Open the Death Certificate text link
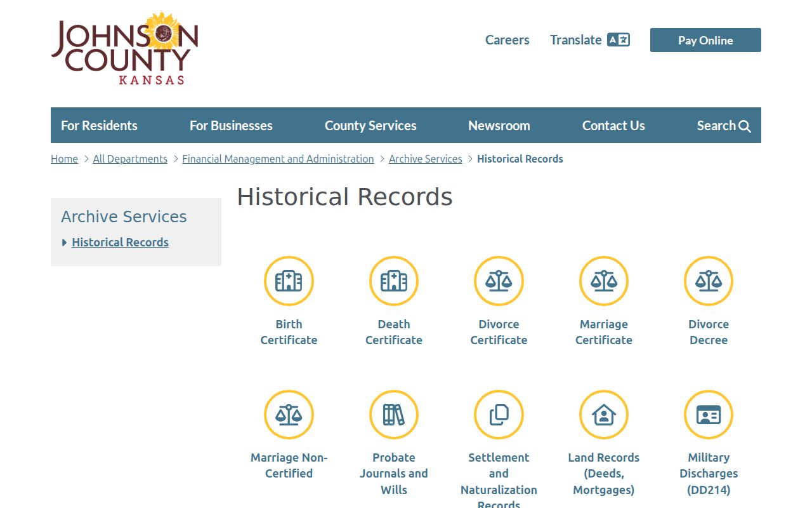 pos(394,332)
